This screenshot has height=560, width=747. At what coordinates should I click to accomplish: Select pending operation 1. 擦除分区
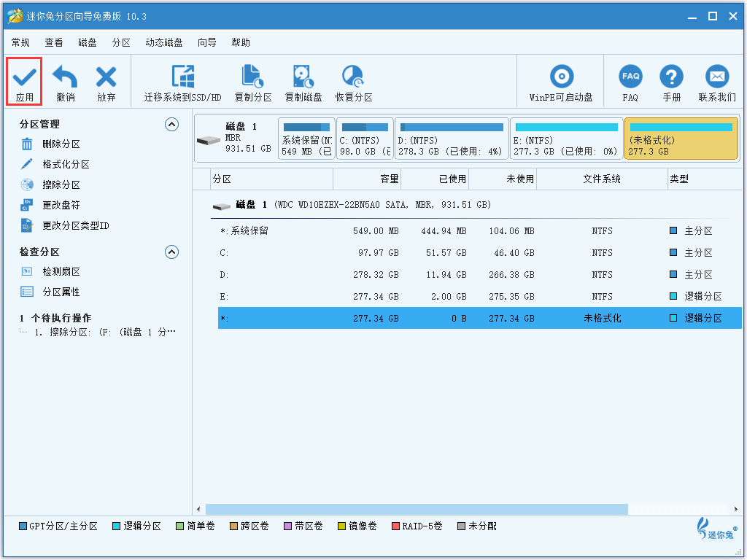coord(105,332)
